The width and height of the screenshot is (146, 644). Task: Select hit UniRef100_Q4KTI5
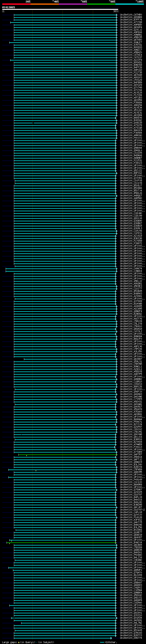131,522
